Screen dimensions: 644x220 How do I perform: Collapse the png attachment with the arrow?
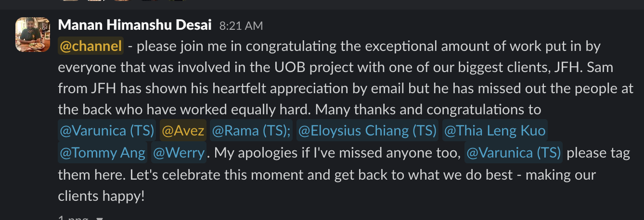pyautogui.click(x=100, y=218)
